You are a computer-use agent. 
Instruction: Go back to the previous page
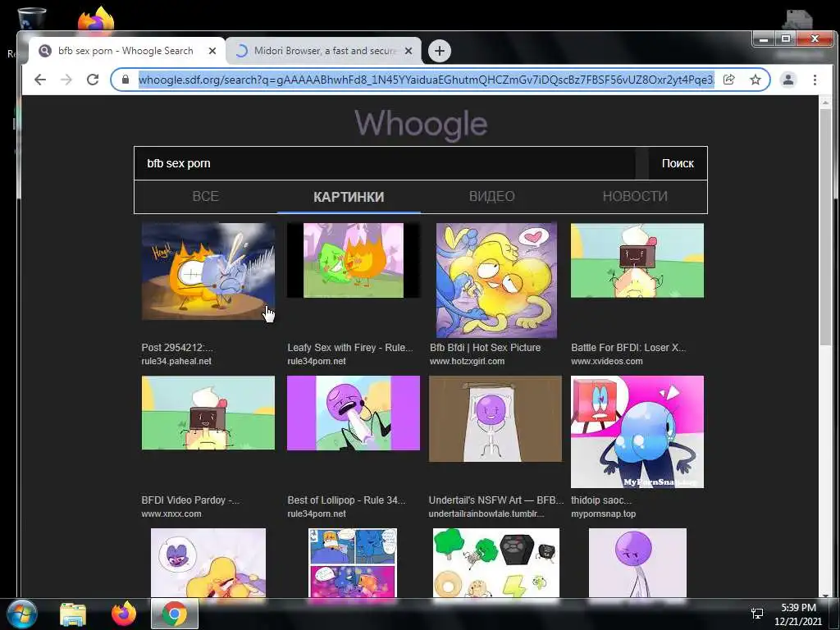coord(40,80)
